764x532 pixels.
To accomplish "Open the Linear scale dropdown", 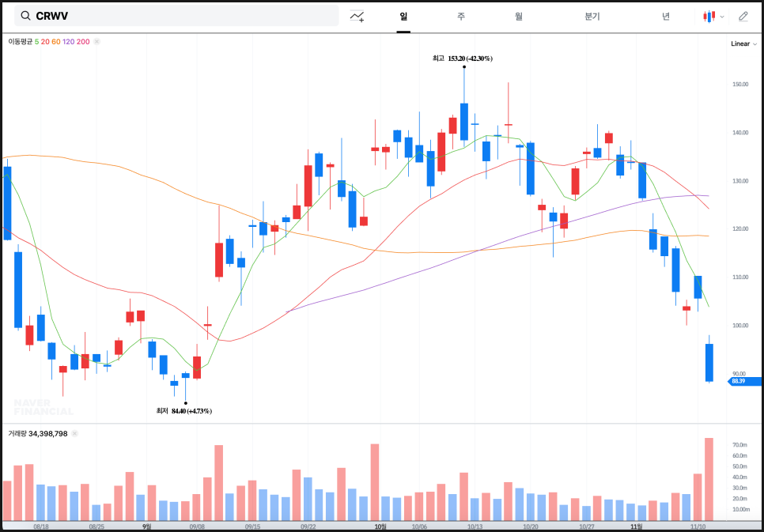I will 742,43.
